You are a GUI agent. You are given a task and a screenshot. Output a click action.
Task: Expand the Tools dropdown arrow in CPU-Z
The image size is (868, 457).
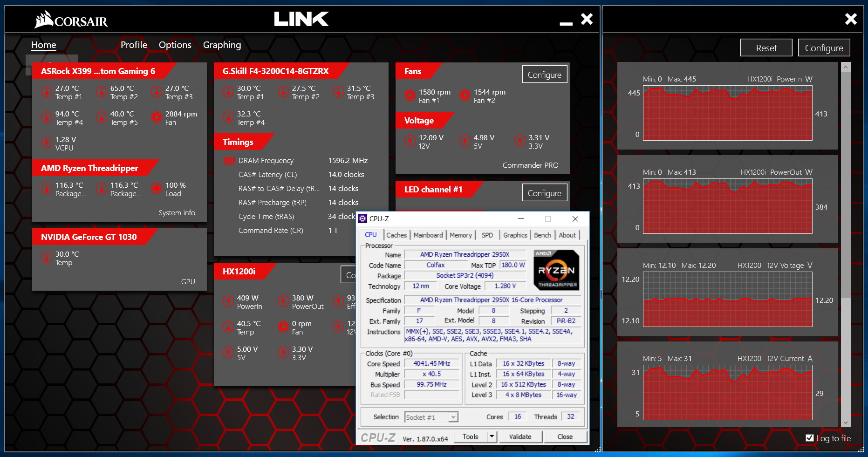tap(492, 437)
